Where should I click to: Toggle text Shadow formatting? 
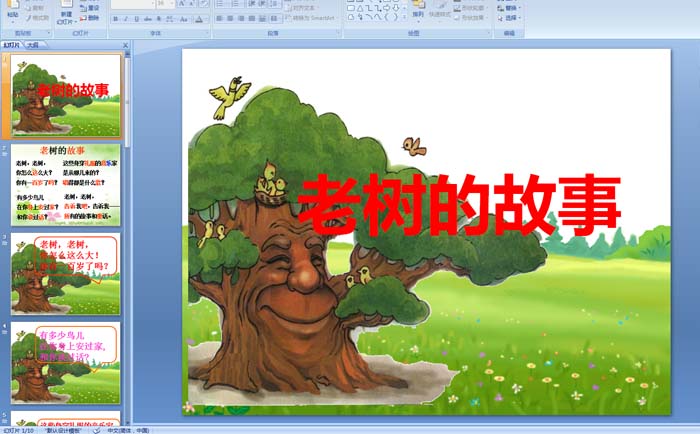(158, 19)
